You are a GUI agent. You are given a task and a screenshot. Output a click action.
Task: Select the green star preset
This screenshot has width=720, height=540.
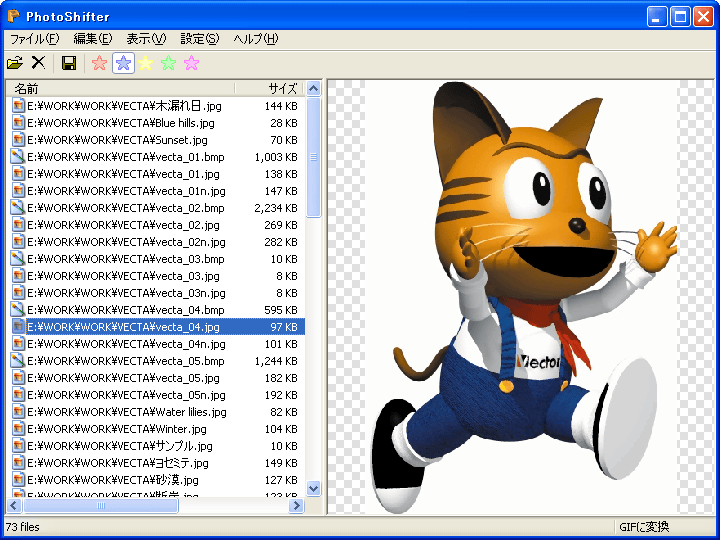pyautogui.click(x=169, y=63)
